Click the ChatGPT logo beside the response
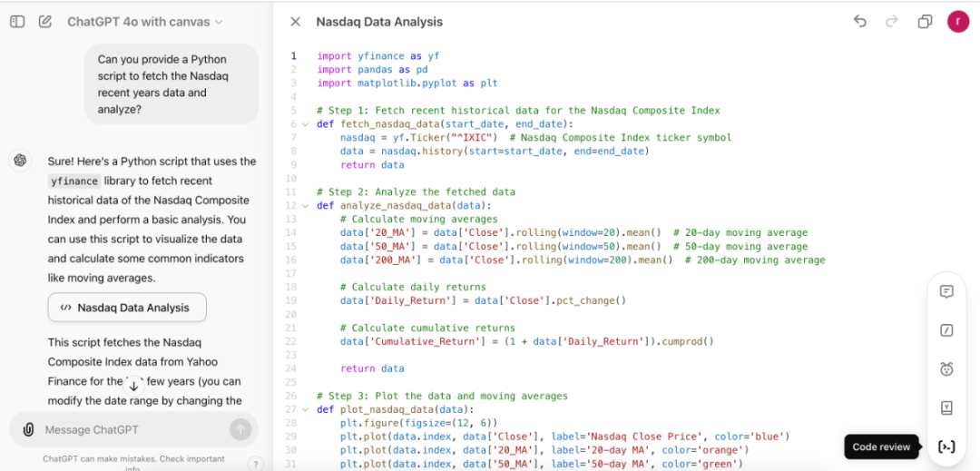This screenshot has width=980, height=471. click(x=20, y=161)
